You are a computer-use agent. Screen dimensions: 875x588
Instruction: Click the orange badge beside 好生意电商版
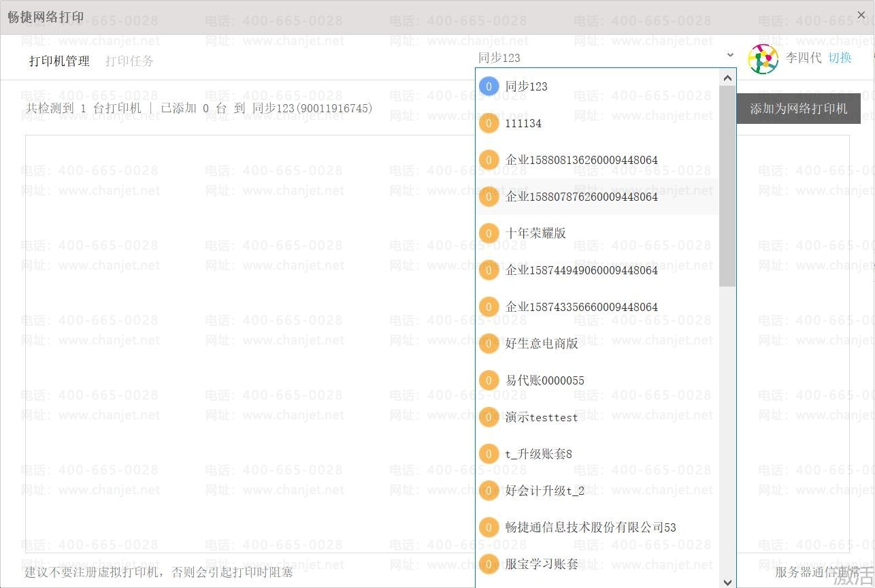pos(489,344)
